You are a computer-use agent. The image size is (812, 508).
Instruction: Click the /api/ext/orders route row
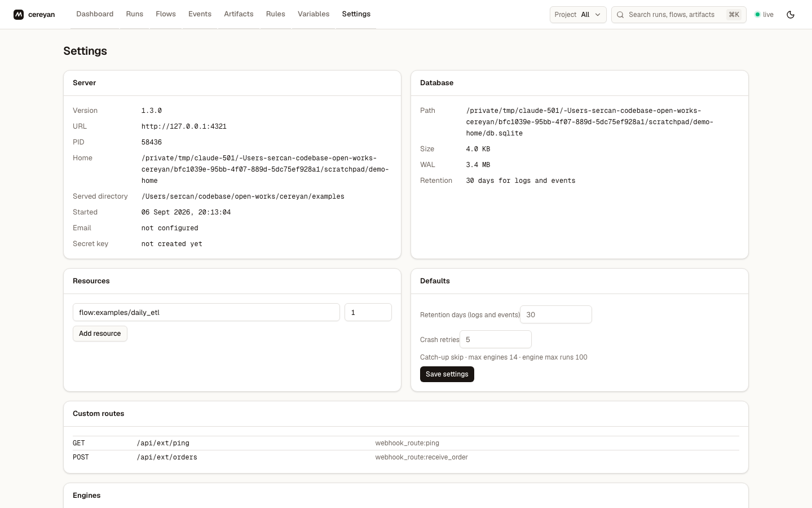tap(406, 457)
